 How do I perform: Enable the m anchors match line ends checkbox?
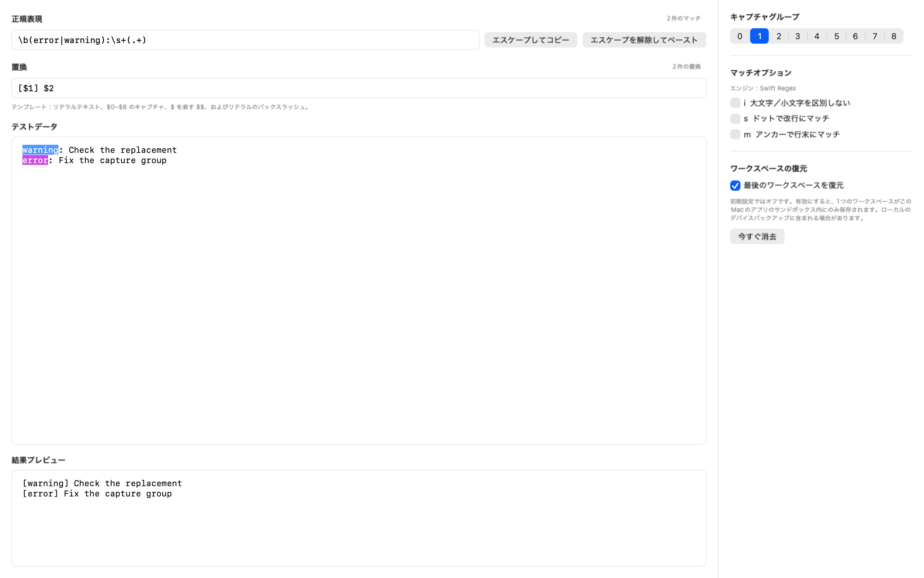coord(735,134)
